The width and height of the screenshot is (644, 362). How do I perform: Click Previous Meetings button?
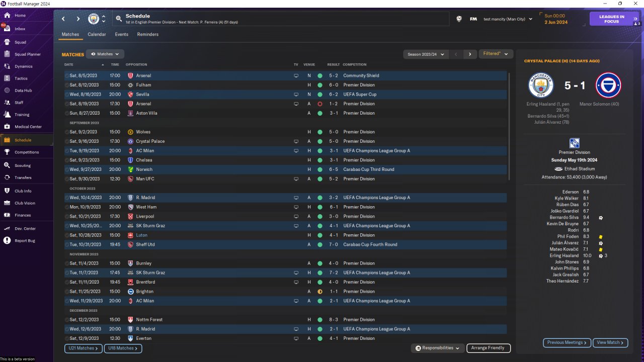[x=567, y=342]
